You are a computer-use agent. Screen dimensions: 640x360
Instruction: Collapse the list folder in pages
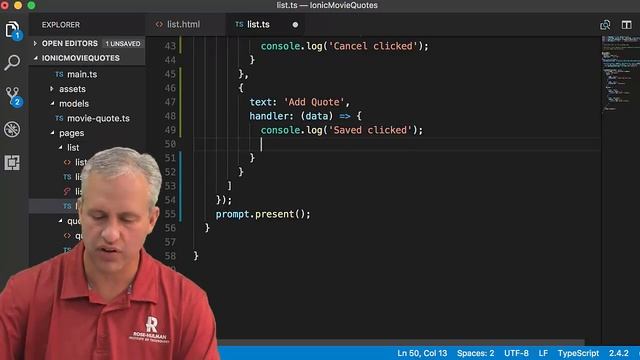73,148
